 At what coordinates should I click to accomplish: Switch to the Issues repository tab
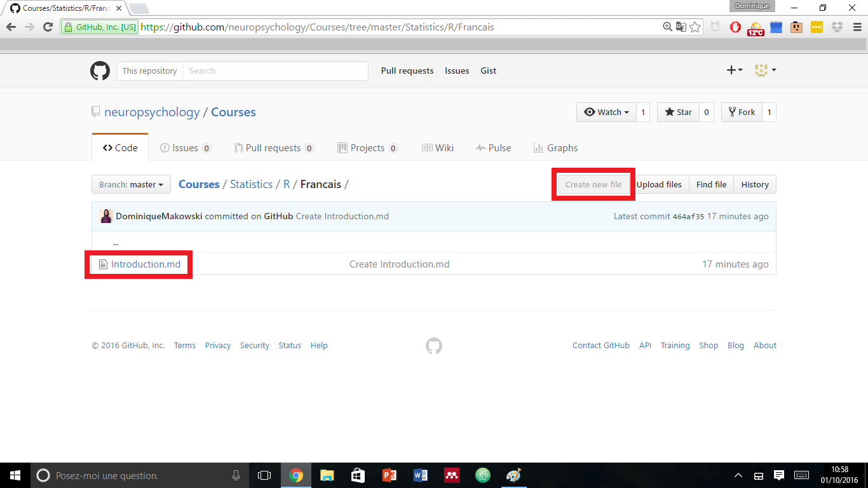click(x=186, y=147)
